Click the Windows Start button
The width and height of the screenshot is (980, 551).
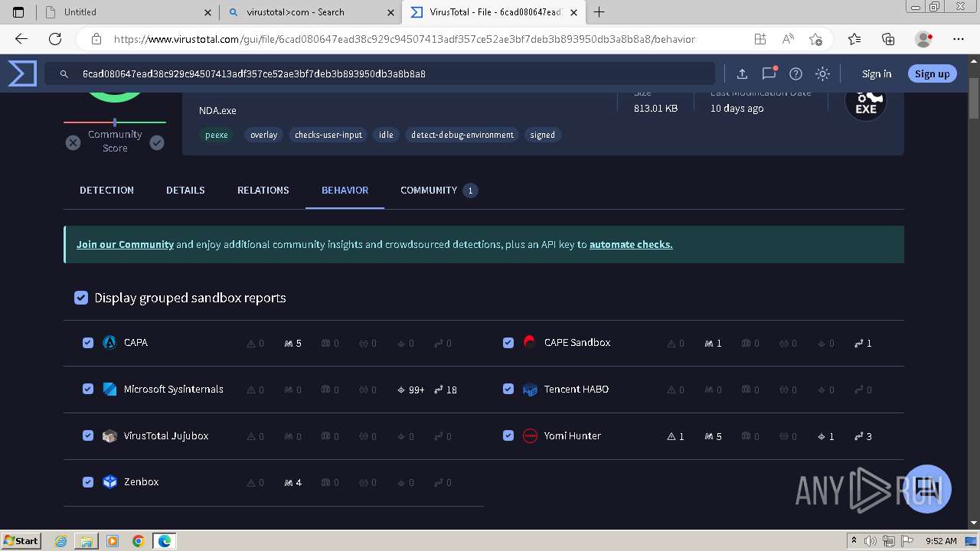pyautogui.click(x=21, y=541)
